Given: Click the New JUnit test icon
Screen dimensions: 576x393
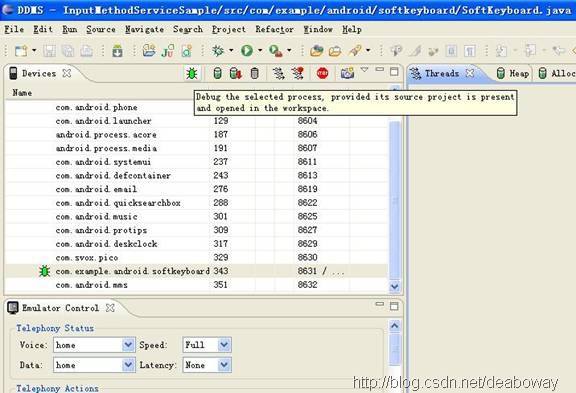Looking at the screenshot, I should [168, 51].
